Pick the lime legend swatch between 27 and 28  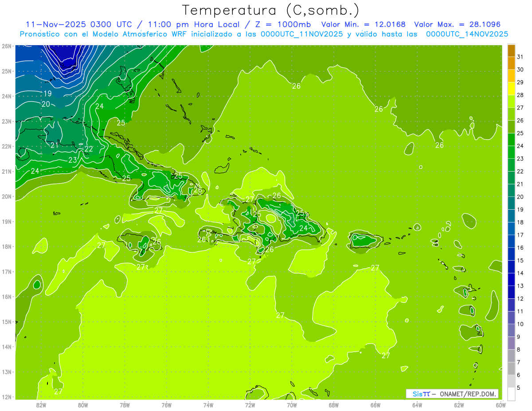511,102
